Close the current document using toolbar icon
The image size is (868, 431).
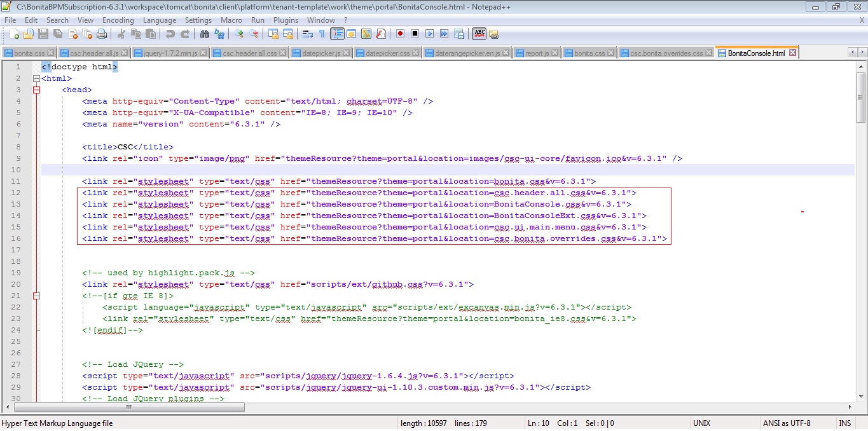click(x=72, y=34)
